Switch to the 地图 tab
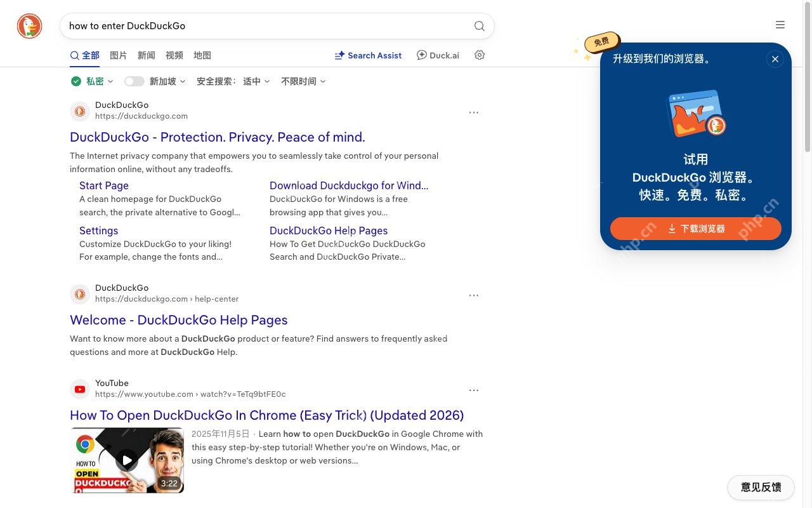 click(x=202, y=55)
